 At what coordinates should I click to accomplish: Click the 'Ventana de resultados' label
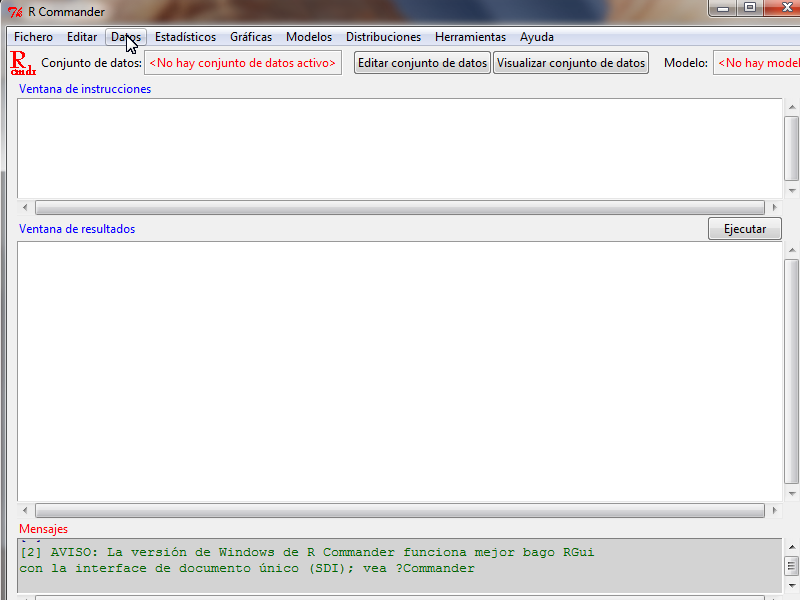(x=77, y=229)
